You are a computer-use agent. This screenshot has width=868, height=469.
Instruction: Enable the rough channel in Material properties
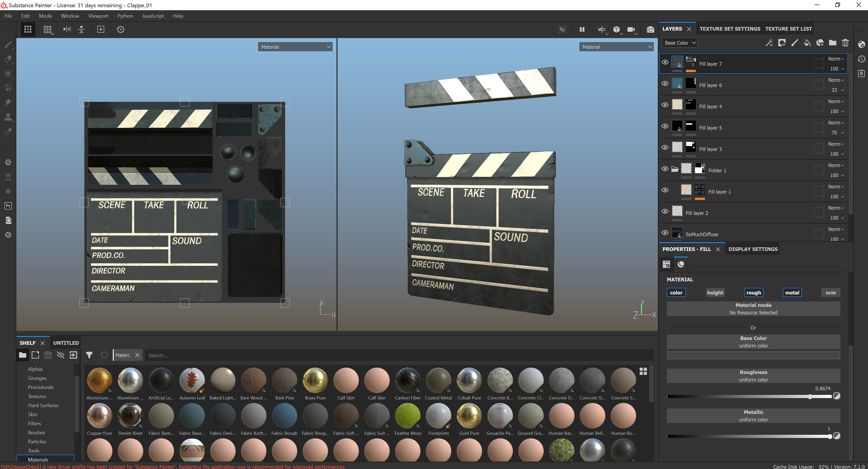(x=754, y=292)
